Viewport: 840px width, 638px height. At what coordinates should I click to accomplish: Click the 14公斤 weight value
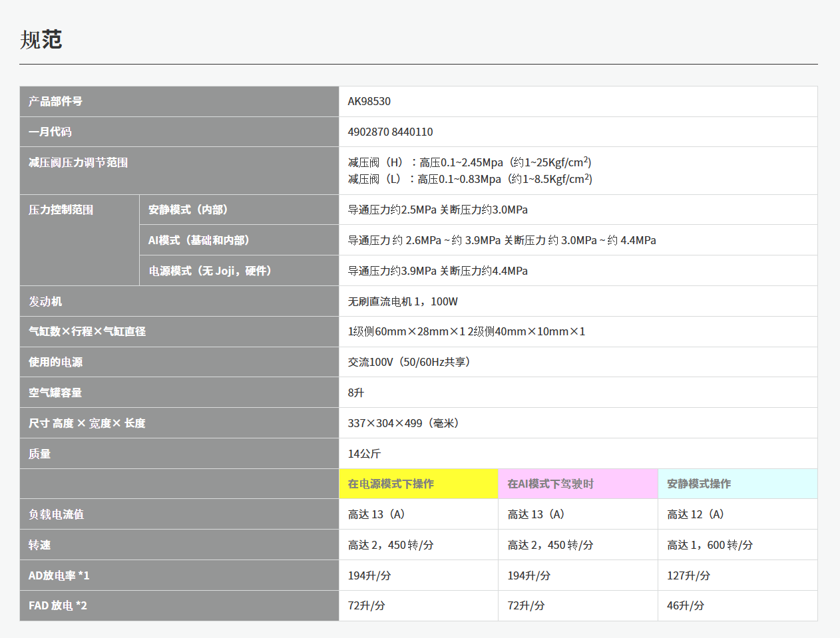[x=364, y=454]
